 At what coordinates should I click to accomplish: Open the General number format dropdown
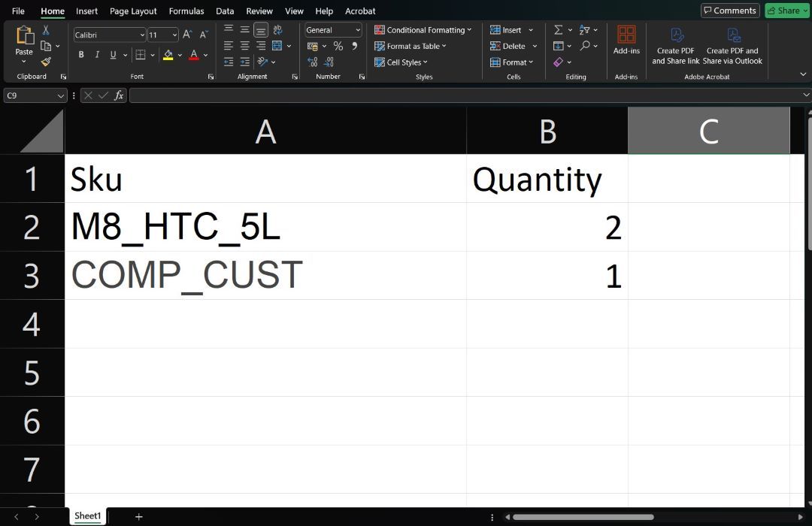click(x=358, y=30)
